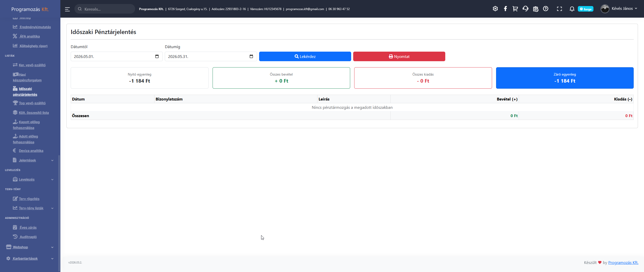Click the forge badge in top bar
This screenshot has width=644, height=272.
coord(586,9)
